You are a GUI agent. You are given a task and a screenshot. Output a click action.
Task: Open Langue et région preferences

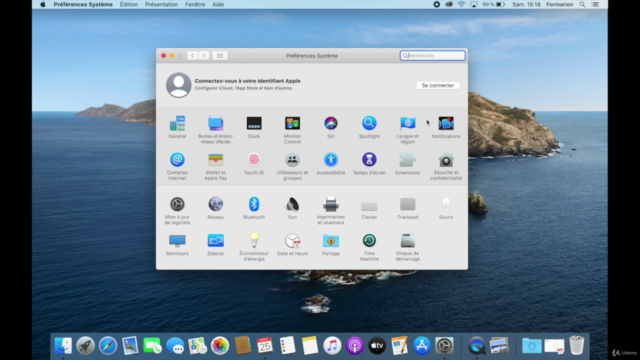[407, 123]
